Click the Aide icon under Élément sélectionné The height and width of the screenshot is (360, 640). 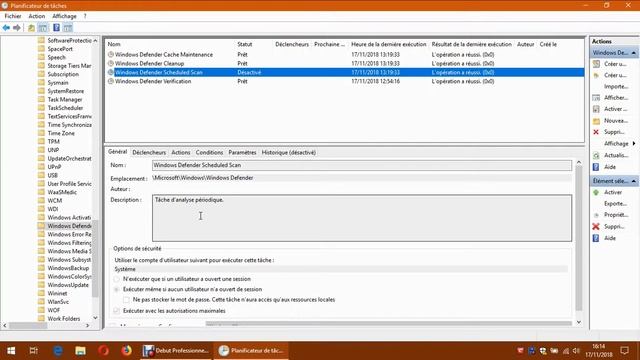click(x=596, y=238)
